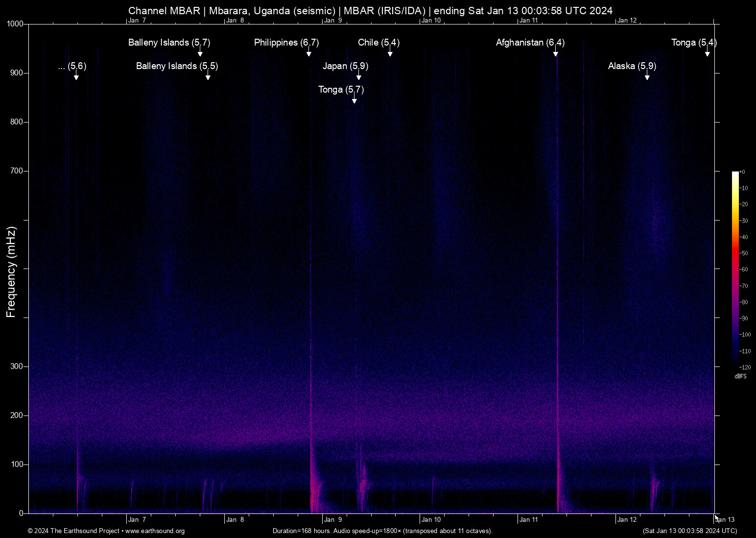Image resolution: width=756 pixels, height=538 pixels.
Task: Click the unnamed '... (5.6)' event marker
Action: click(76, 77)
